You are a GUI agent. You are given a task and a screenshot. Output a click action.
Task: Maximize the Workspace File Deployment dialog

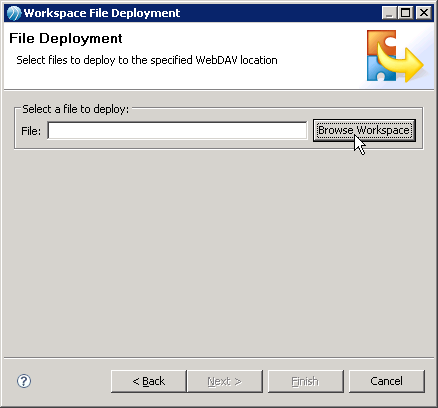pyautogui.click(x=406, y=13)
